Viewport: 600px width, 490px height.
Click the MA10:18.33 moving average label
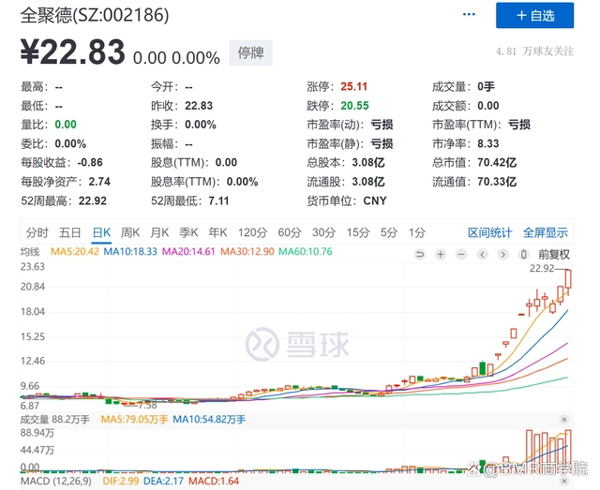click(130, 252)
